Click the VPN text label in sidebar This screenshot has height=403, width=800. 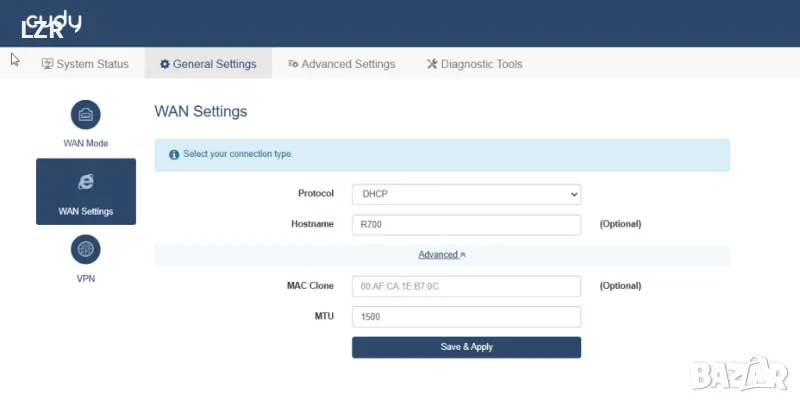pos(85,278)
